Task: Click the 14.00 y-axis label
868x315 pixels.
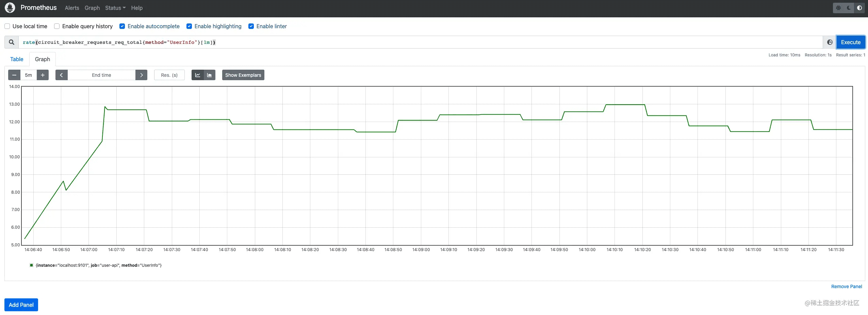Action: coord(14,86)
